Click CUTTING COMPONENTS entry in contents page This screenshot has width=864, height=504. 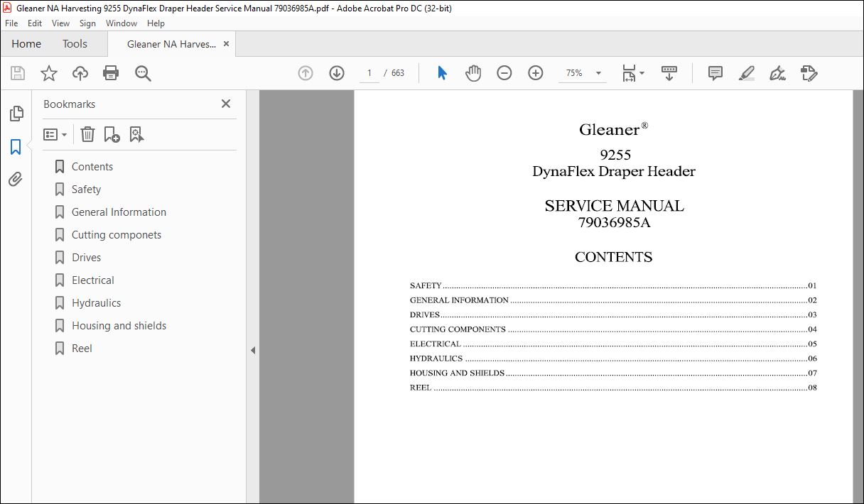click(613, 329)
